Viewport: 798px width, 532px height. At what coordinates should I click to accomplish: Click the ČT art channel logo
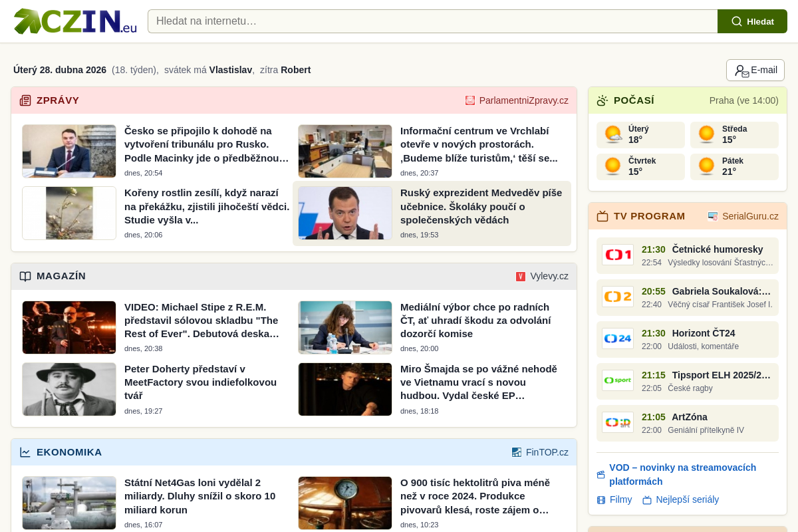click(x=618, y=422)
